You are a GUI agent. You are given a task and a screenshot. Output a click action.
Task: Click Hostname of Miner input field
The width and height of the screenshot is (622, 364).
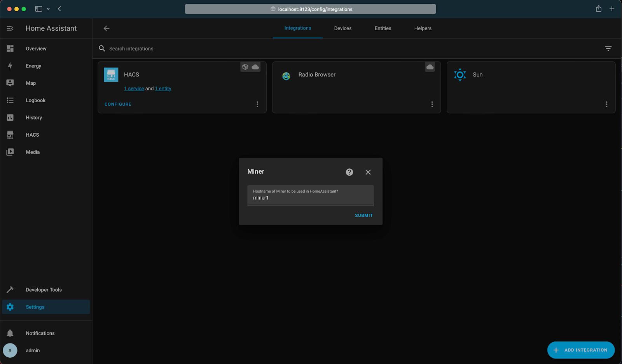[311, 195]
